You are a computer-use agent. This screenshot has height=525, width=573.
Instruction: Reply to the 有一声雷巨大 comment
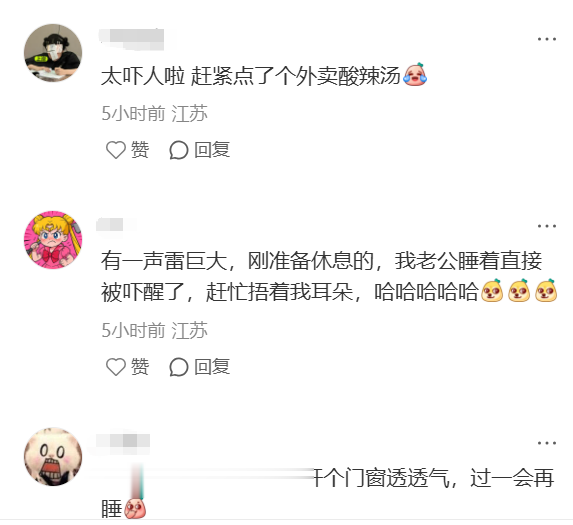coord(200,367)
